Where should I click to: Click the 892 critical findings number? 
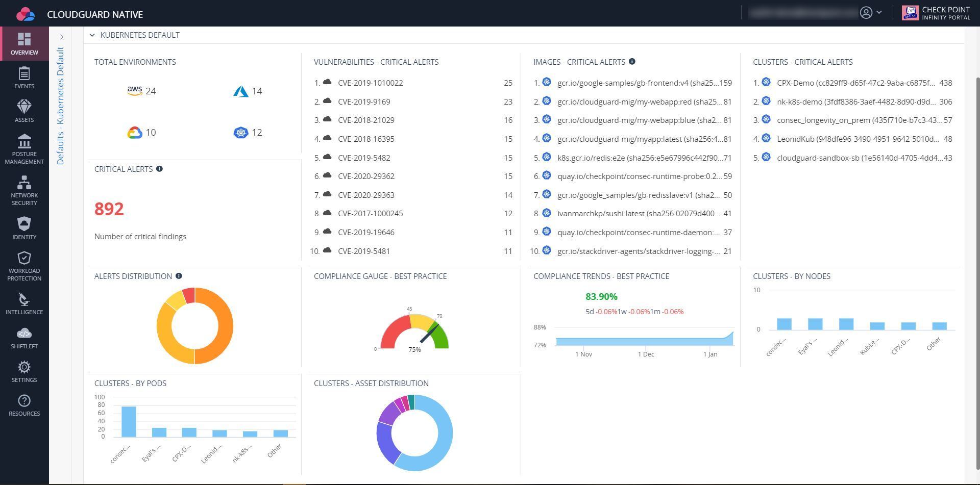click(x=109, y=209)
